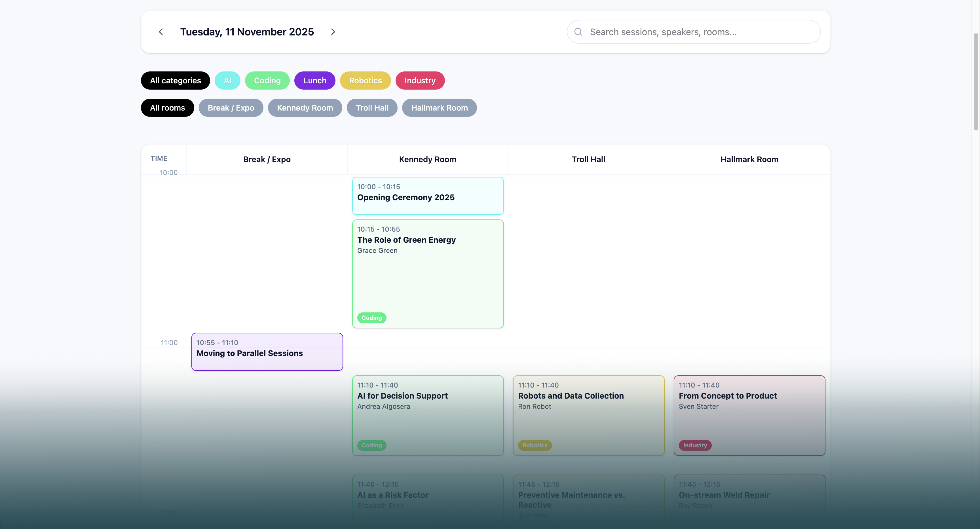The height and width of the screenshot is (529, 980).
Task: Filter sessions by Lunch category
Action: 315,81
